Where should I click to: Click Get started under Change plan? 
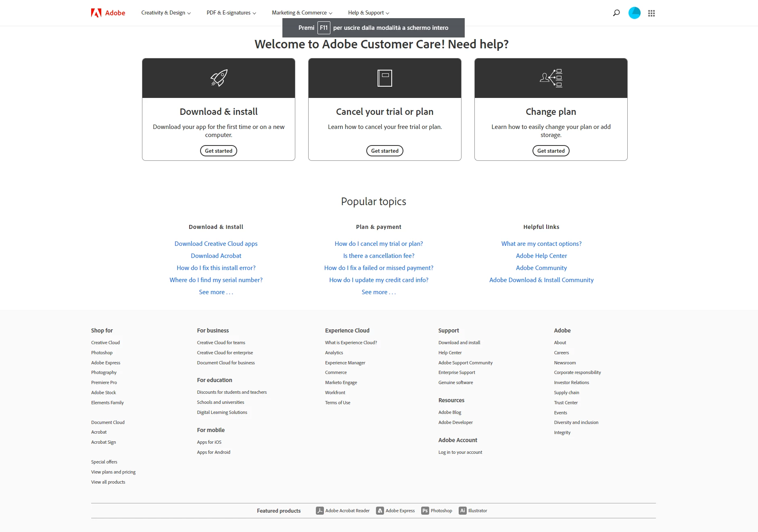(x=551, y=151)
